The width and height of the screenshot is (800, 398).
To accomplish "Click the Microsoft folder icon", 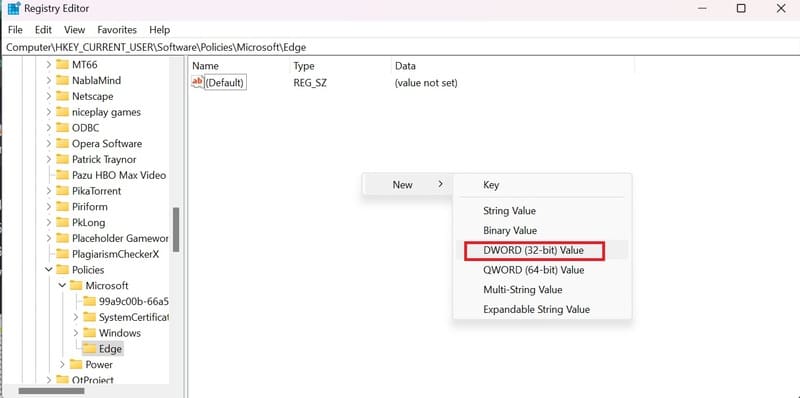I will tap(76, 286).
